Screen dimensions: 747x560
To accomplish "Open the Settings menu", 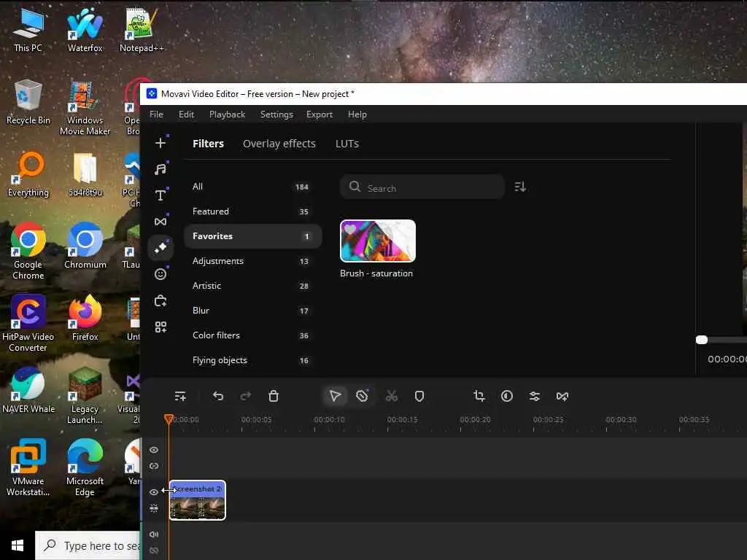I will (x=276, y=114).
